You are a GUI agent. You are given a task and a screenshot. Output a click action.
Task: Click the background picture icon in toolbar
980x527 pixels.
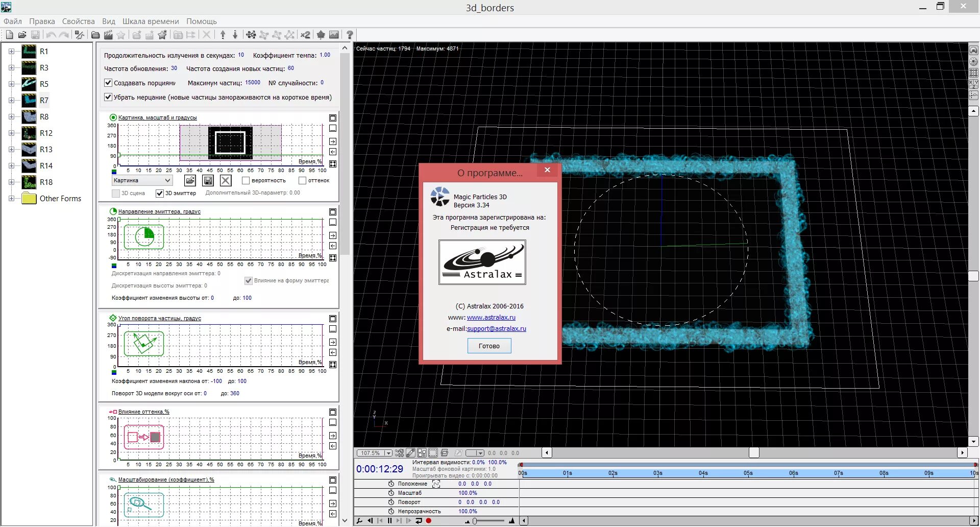point(334,35)
